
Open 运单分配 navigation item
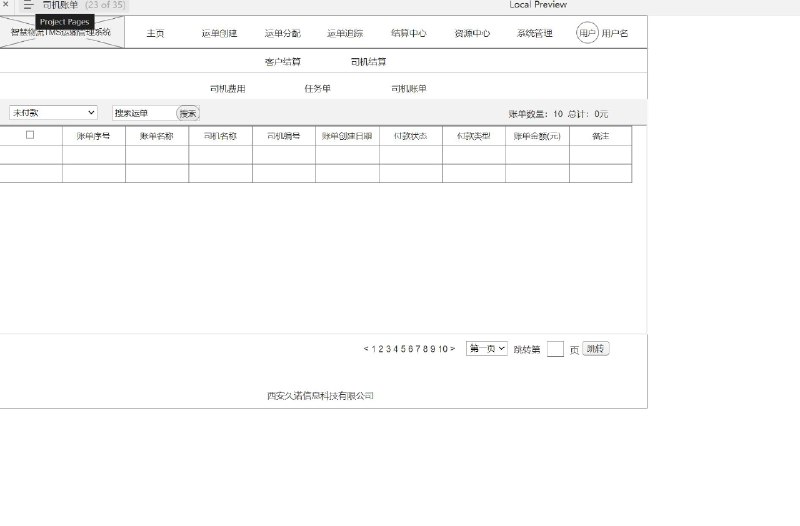(283, 34)
